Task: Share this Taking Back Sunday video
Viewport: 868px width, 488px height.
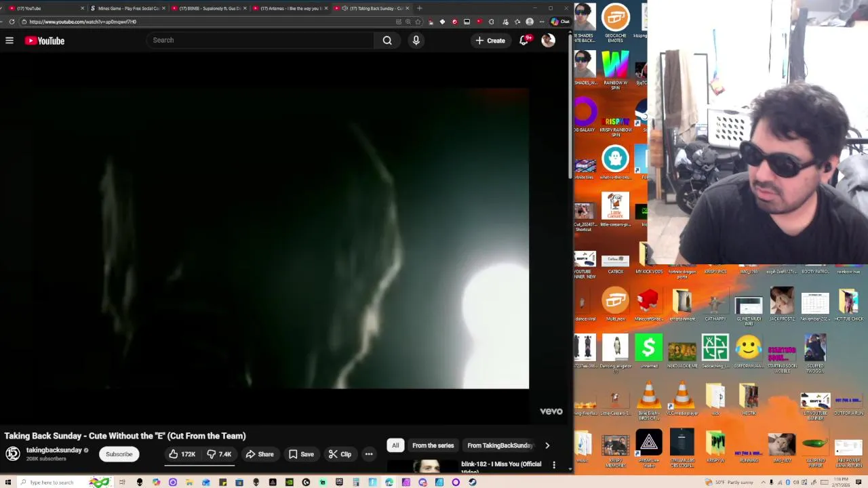Action: click(x=259, y=454)
